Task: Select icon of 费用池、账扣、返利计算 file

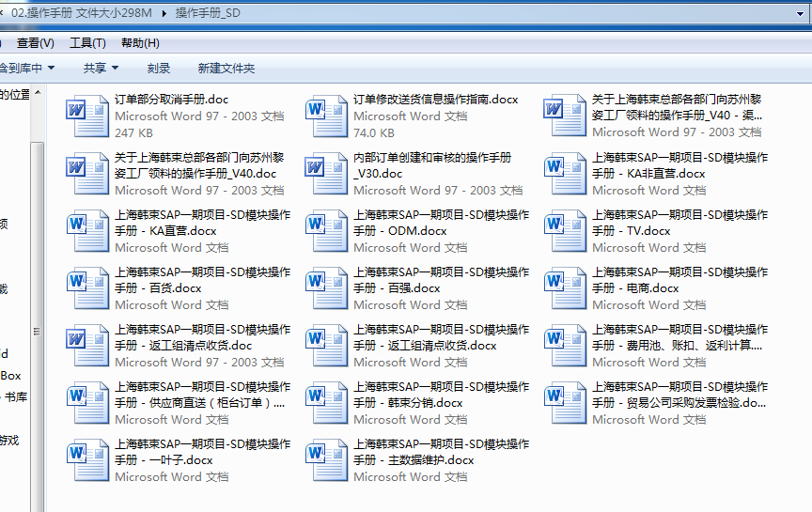Action: [565, 346]
